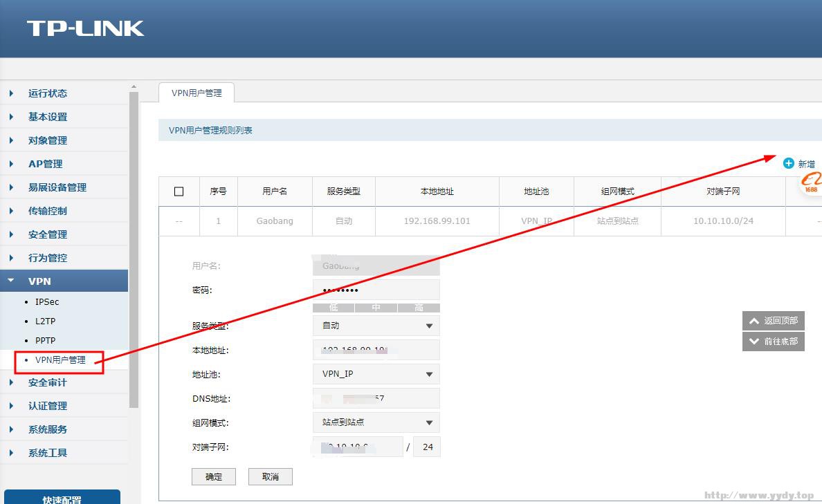The width and height of the screenshot is (822, 504).
Task: Open 系统服务 in the sidebar
Action: coord(48,429)
